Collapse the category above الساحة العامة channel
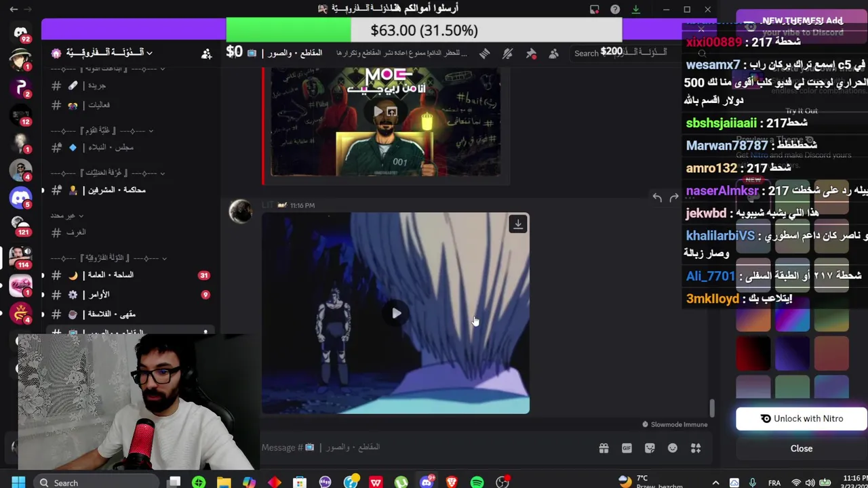 click(x=108, y=258)
